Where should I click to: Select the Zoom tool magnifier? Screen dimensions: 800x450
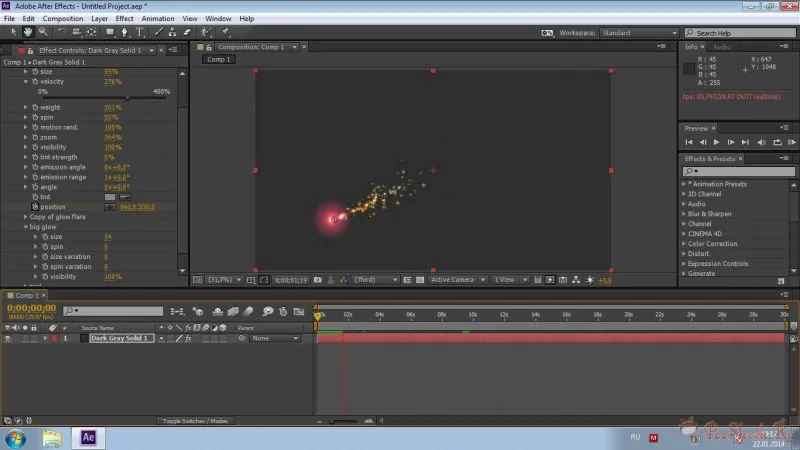click(x=43, y=32)
